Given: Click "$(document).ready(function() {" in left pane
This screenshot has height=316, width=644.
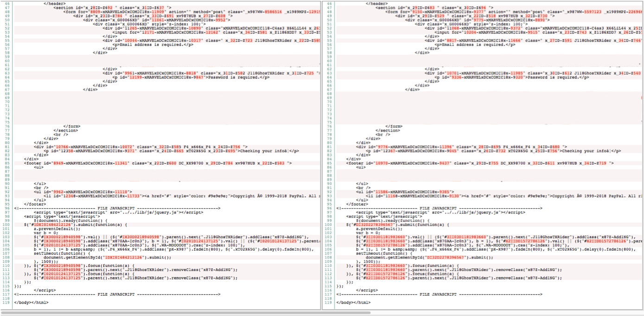Looking at the screenshot, I should [70, 220].
